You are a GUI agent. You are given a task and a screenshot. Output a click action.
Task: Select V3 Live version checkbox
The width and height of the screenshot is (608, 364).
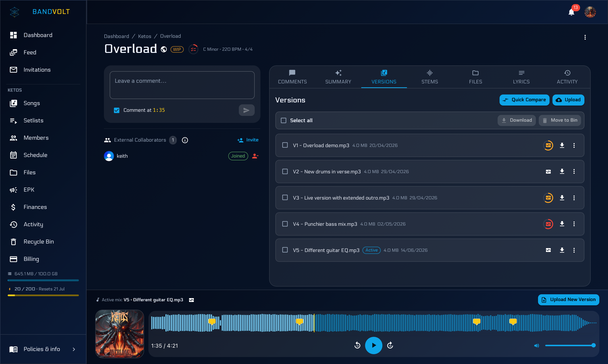285,197
